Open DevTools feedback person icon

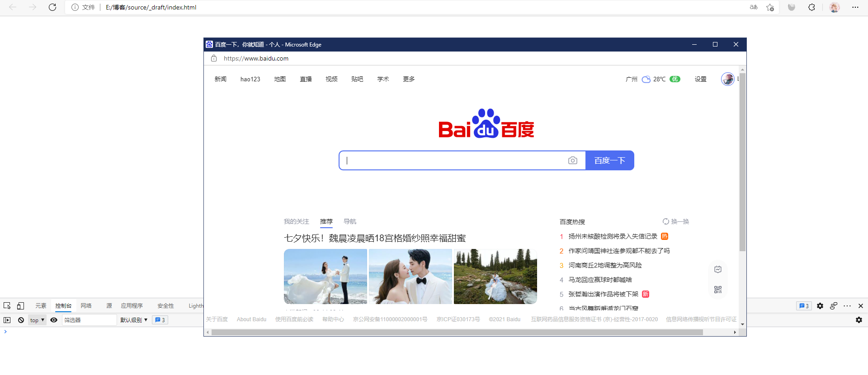(x=834, y=306)
